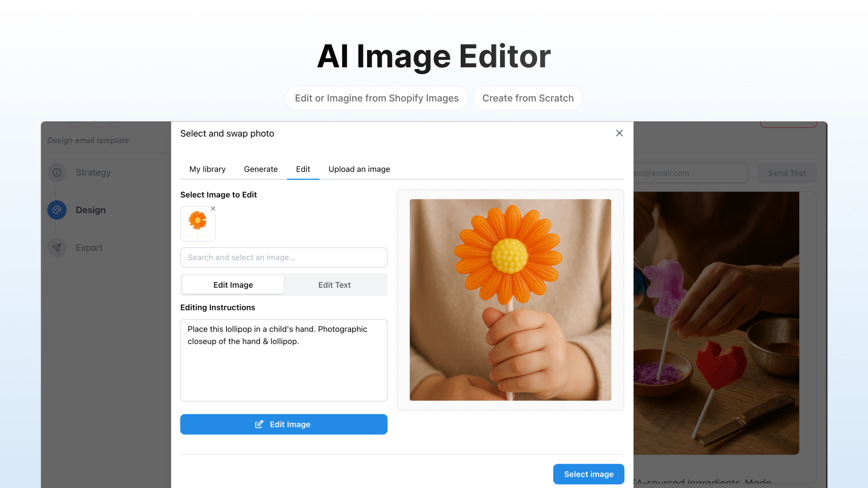
Task: Open the My library tab
Action: [x=207, y=169]
